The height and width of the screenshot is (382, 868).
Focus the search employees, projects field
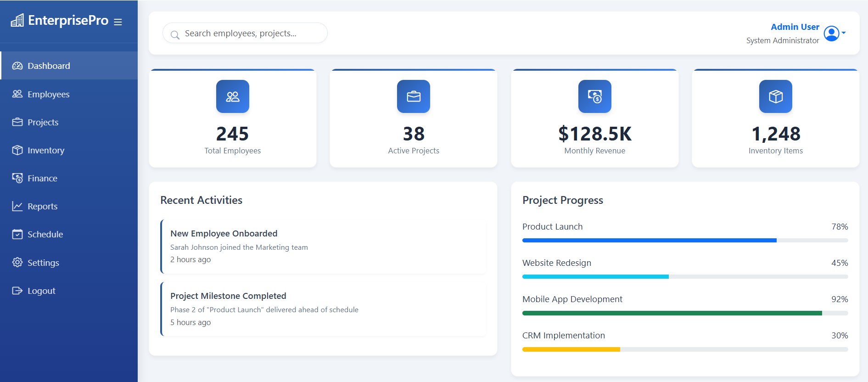coord(250,34)
